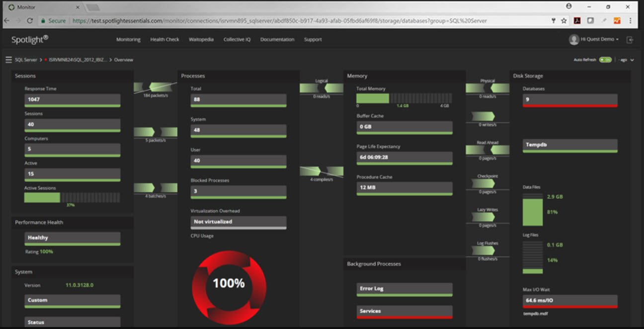The image size is (644, 329).
Task: Go to Waitopedia
Action: tap(201, 40)
